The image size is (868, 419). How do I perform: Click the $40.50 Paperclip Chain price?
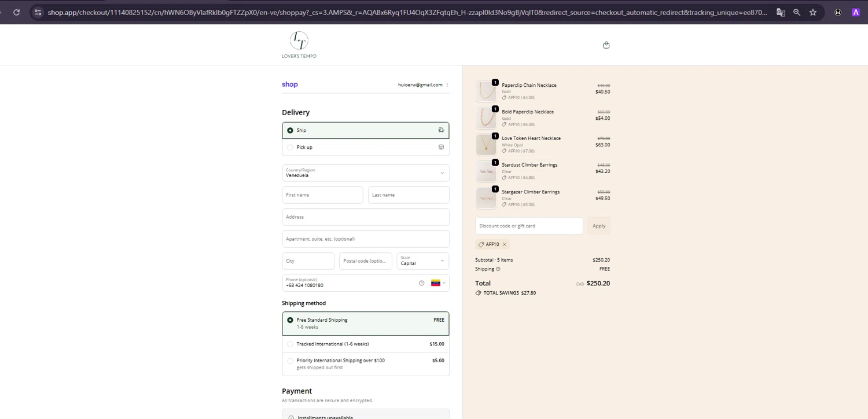point(602,91)
